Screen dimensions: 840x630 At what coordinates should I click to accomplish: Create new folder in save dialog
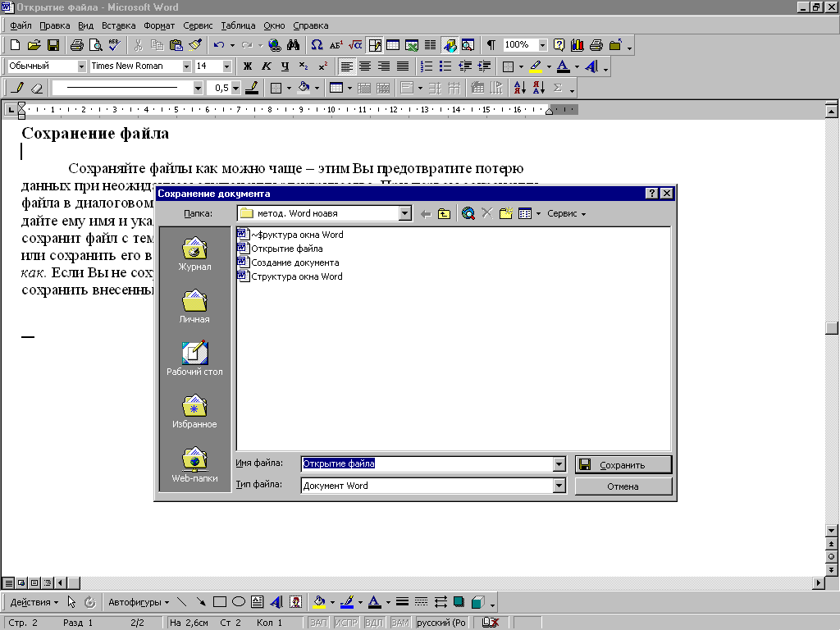tap(505, 214)
